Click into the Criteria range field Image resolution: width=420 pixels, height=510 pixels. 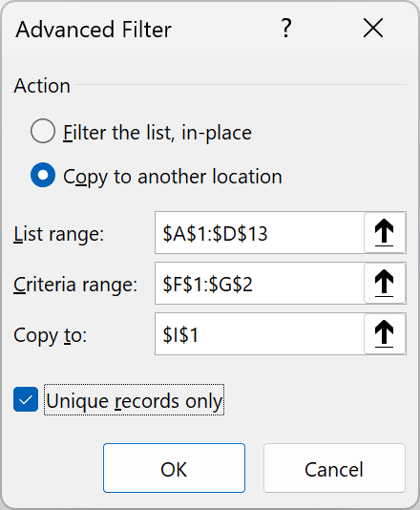coord(260,284)
